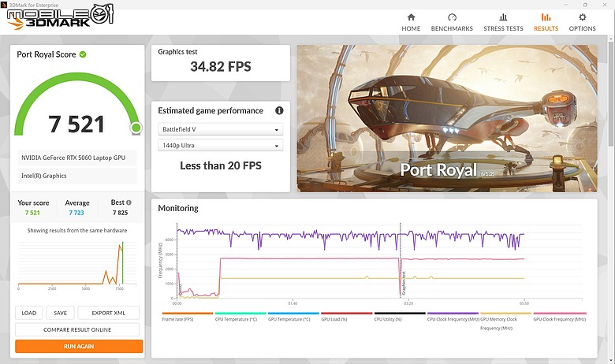This screenshot has height=364, width=615.
Task: Click the green validated checkmark icon
Action: (83, 54)
